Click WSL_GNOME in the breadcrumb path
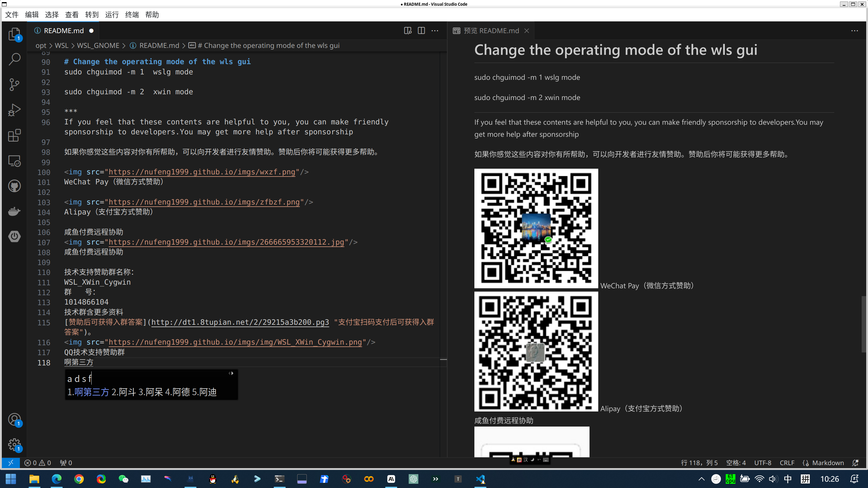Image resolution: width=868 pixels, height=488 pixels. coord(98,45)
